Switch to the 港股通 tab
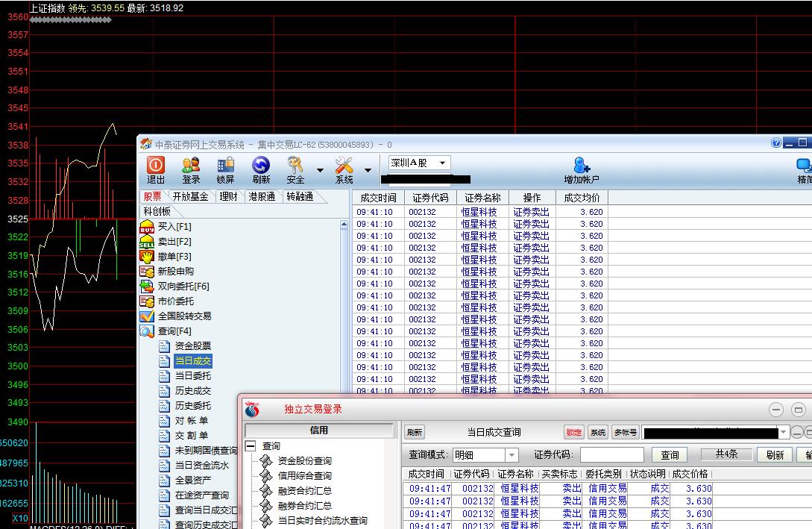Screen dimensions: 812x529 pyautogui.click(x=262, y=196)
